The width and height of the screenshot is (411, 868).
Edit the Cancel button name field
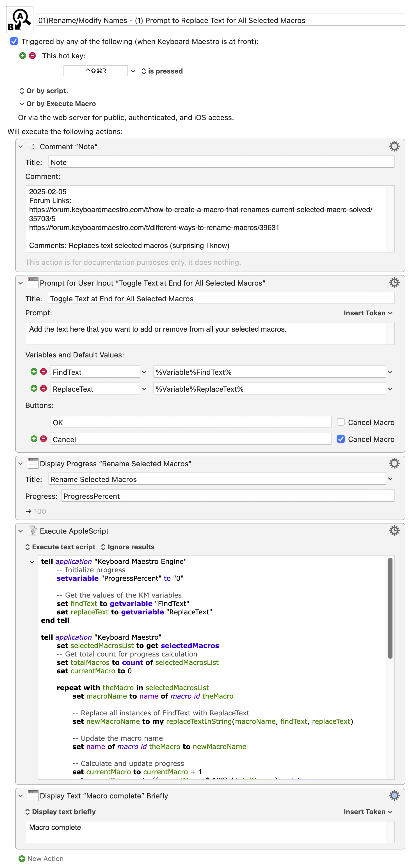coord(191,439)
